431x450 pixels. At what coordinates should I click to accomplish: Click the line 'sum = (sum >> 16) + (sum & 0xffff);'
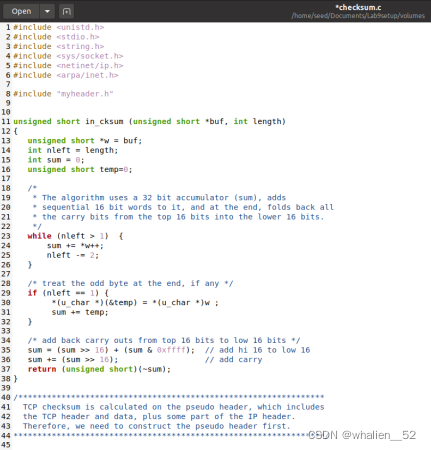[111, 350]
